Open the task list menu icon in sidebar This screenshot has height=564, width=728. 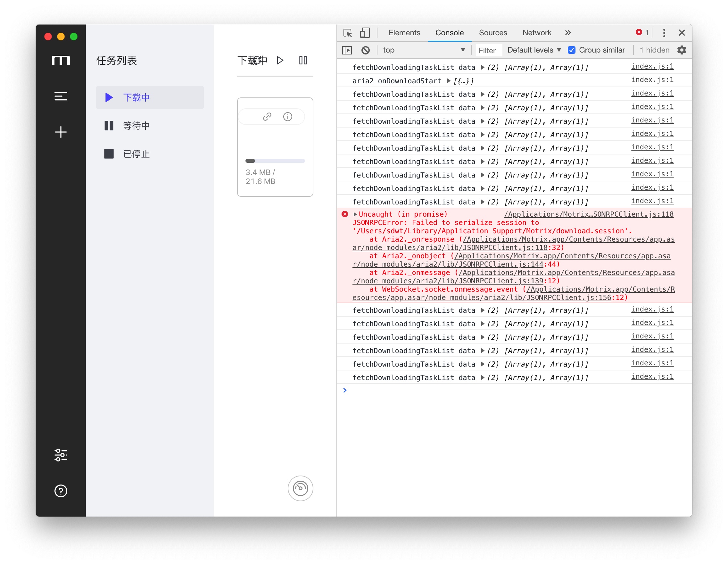coord(61,96)
